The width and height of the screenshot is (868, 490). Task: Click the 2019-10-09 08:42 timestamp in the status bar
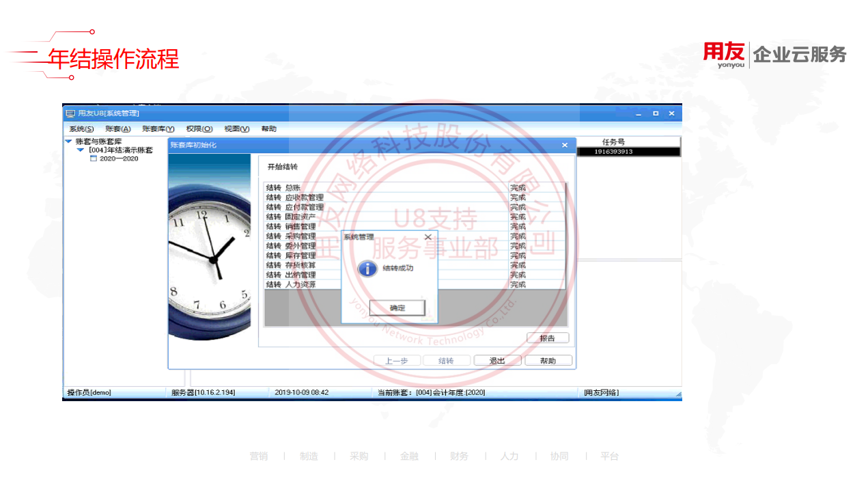pos(302,392)
